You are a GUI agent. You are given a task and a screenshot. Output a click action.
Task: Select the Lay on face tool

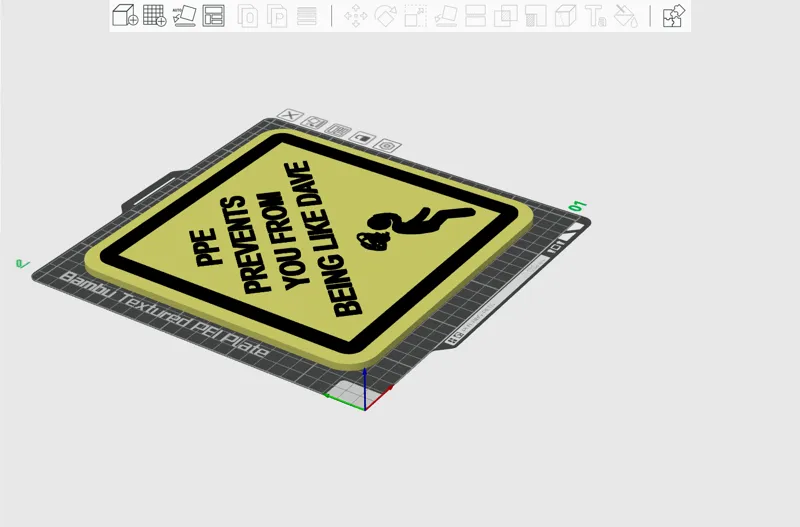pyautogui.click(x=445, y=15)
